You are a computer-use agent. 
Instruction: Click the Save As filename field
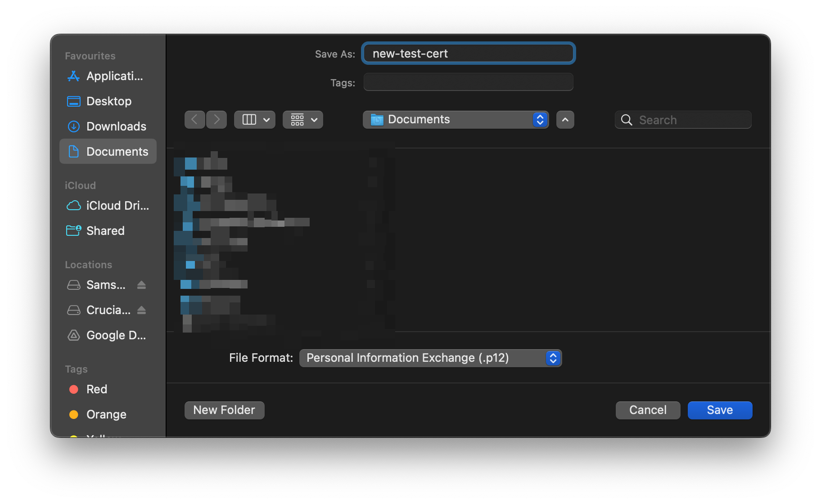pyautogui.click(x=468, y=53)
